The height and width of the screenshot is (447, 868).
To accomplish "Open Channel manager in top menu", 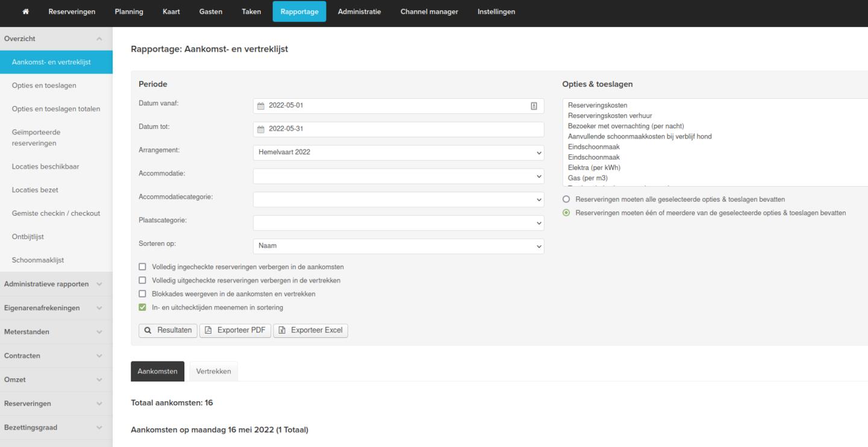I will coord(429,13).
